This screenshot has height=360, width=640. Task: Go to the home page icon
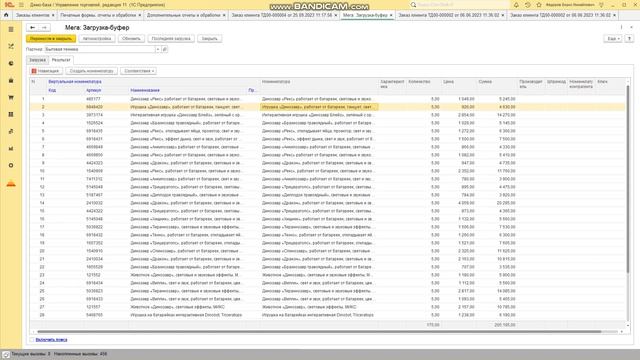click(6, 15)
